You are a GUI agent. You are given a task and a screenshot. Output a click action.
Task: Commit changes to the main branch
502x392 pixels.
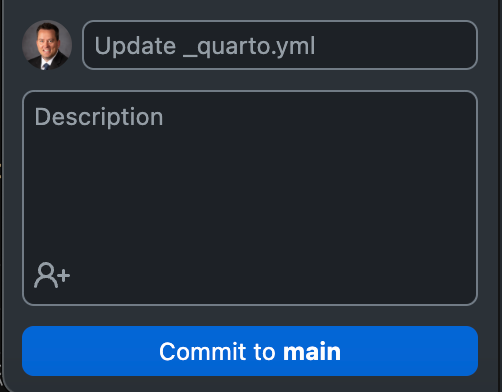click(x=250, y=351)
